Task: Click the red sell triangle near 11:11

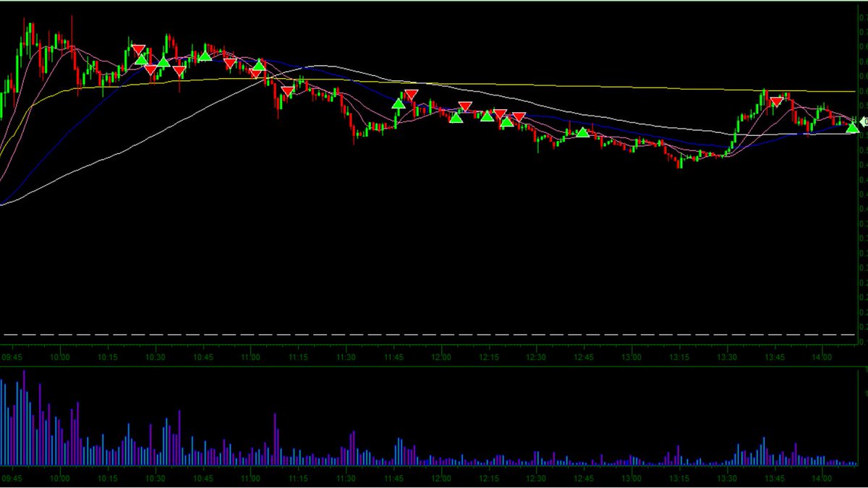Action: 288,91
